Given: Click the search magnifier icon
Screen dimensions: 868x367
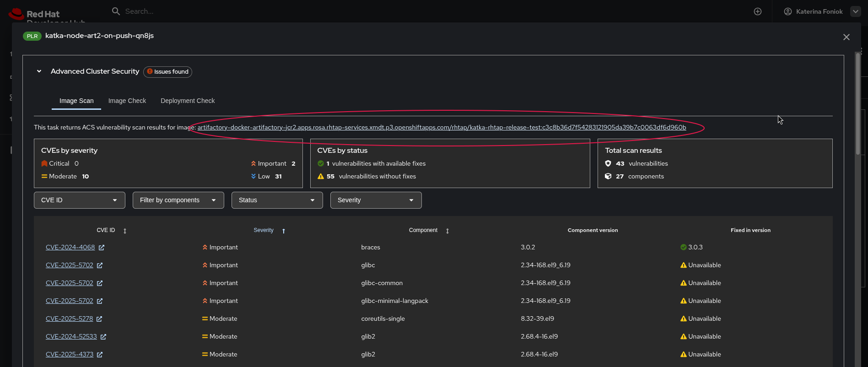Looking at the screenshot, I should pyautogui.click(x=116, y=11).
